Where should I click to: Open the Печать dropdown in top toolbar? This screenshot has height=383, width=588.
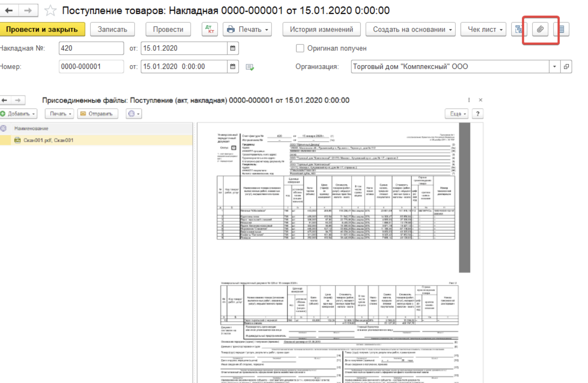click(x=247, y=29)
